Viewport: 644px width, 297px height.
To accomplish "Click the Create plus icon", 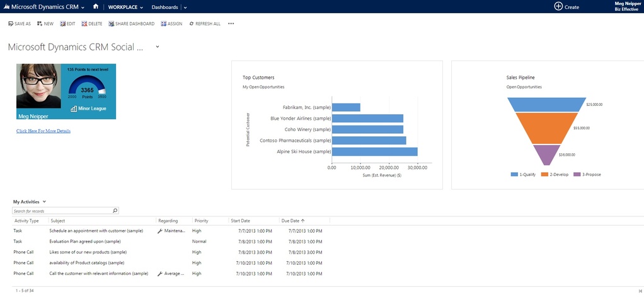I will (558, 6).
